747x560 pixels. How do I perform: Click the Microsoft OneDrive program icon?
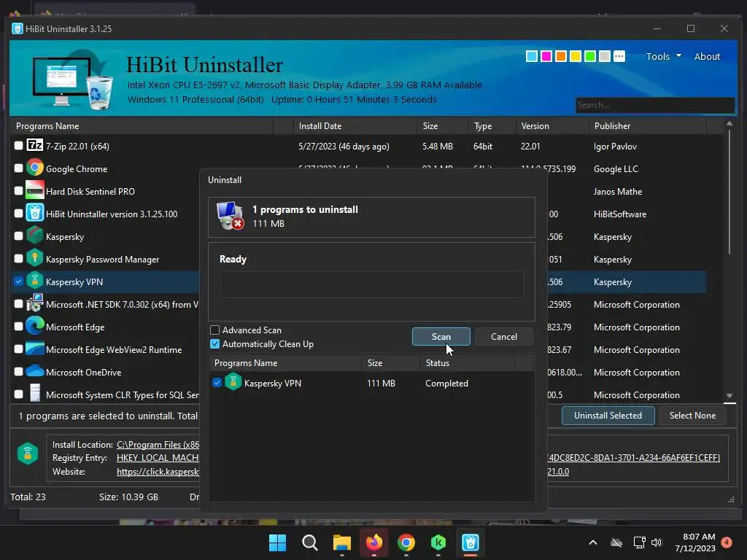35,371
